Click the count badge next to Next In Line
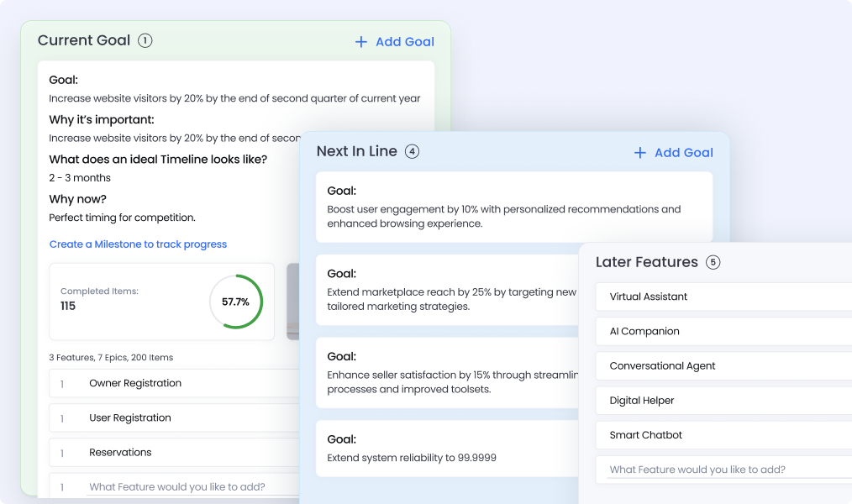Viewport: 852px width, 504px height. 412,151
